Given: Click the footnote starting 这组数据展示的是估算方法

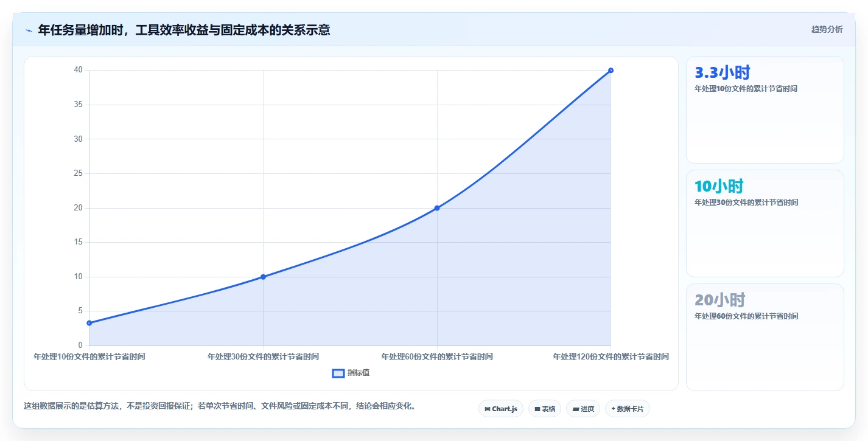Looking at the screenshot, I should [x=222, y=406].
